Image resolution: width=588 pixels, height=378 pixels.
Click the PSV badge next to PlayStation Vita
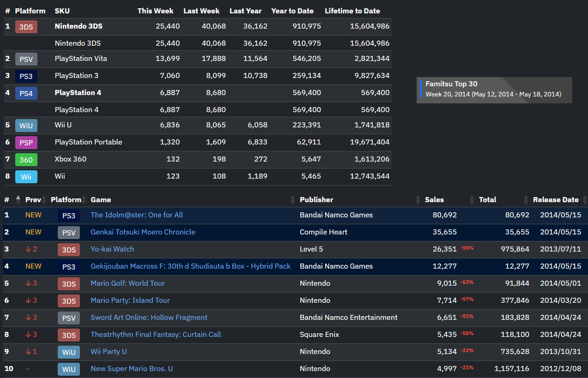tap(26, 59)
